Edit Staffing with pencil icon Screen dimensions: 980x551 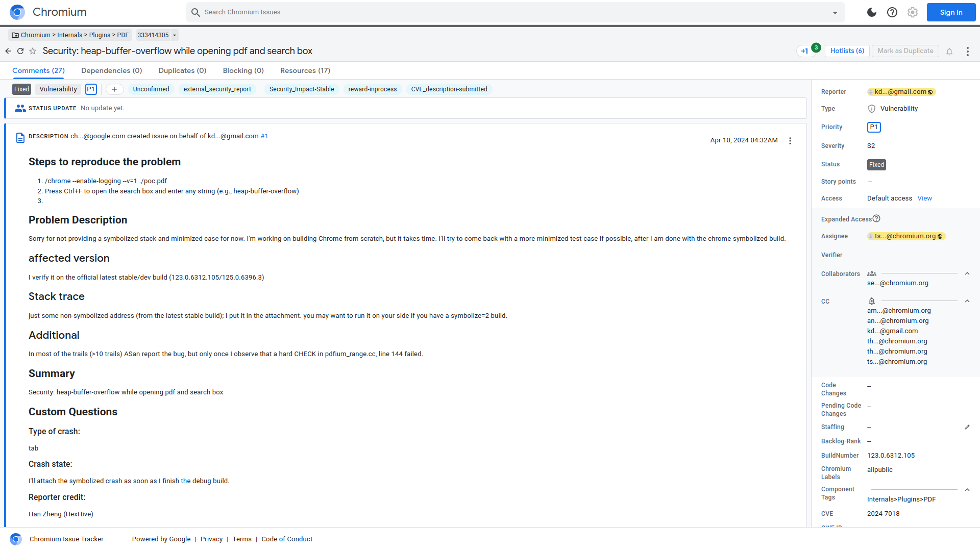967,427
